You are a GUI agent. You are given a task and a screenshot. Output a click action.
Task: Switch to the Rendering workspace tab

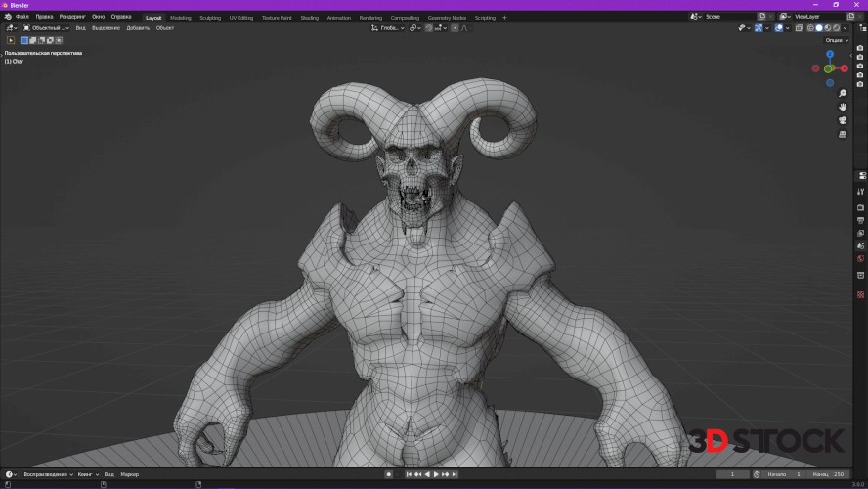click(370, 18)
